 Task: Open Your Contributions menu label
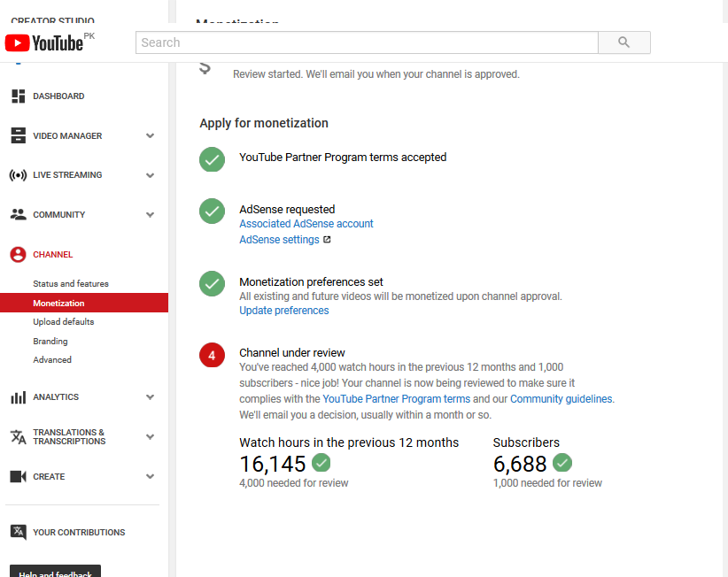[79, 533]
